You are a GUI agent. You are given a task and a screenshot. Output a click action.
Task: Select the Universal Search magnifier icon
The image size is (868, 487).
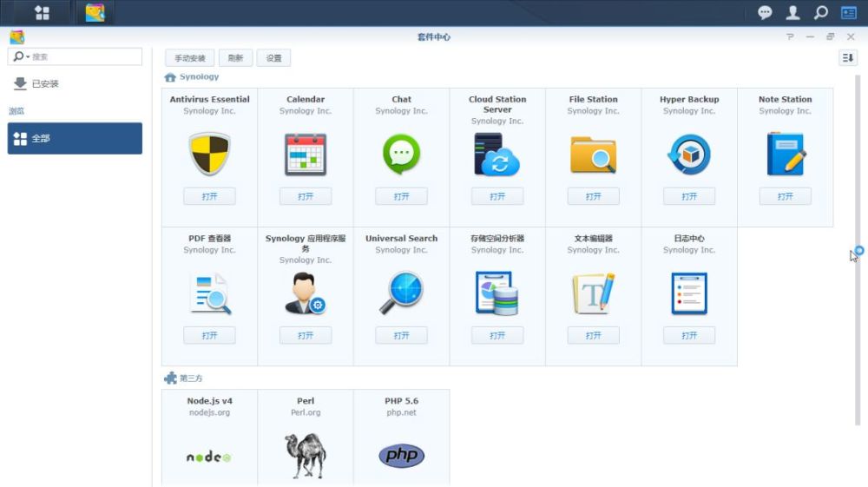tap(401, 293)
